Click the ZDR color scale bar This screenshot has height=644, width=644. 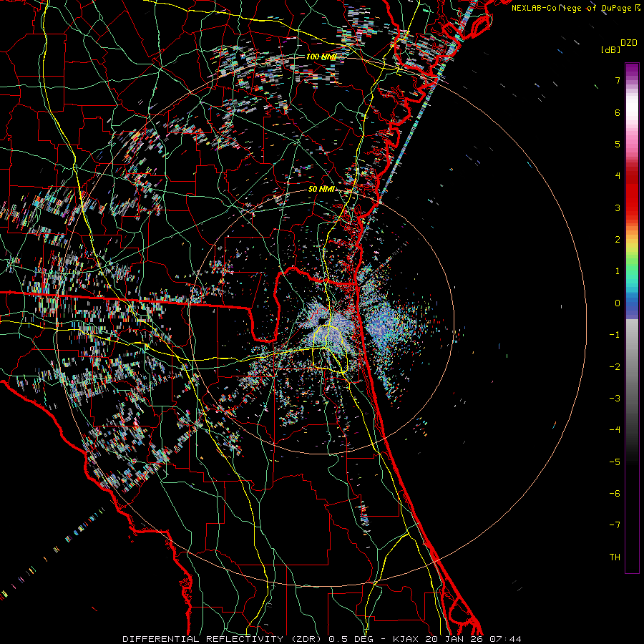point(632,318)
